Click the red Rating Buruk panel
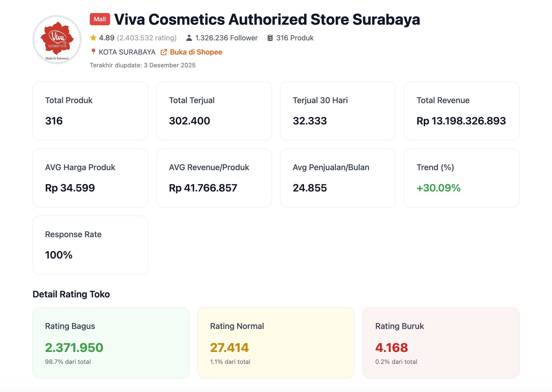This screenshot has height=392, width=552. coord(441,343)
